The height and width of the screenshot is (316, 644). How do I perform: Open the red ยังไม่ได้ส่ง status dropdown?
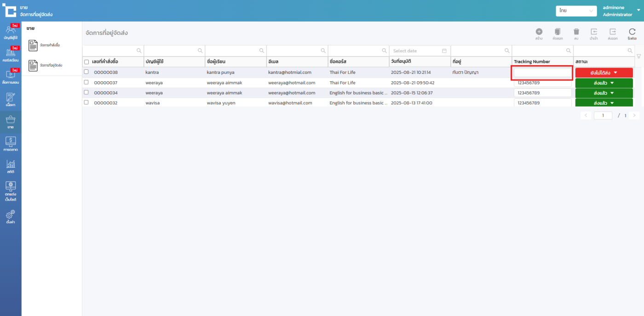(604, 73)
